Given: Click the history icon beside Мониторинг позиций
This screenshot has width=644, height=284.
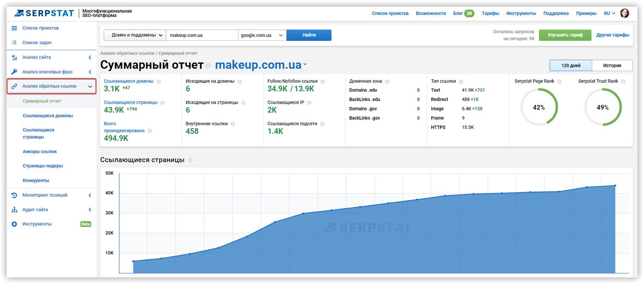Looking at the screenshot, I should [x=14, y=195].
